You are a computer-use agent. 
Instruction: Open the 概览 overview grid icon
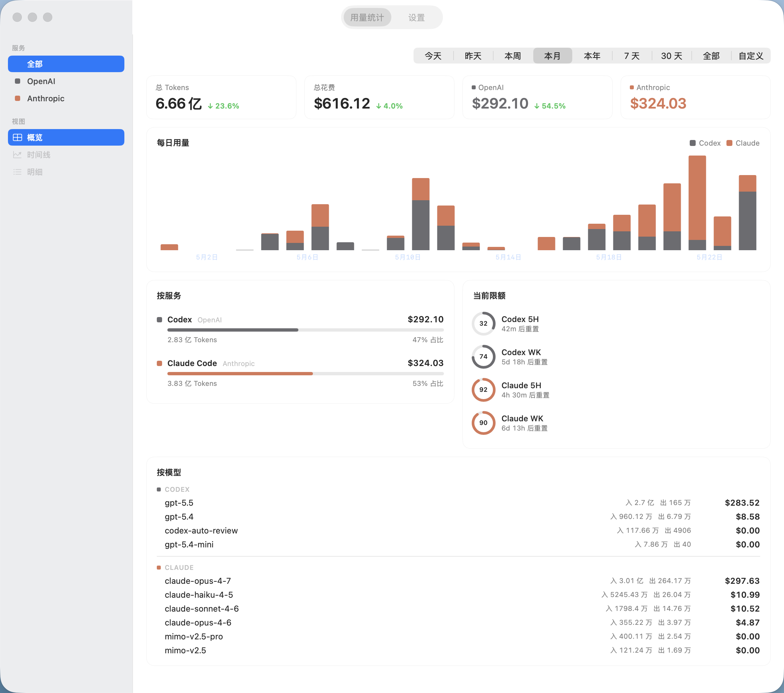click(17, 137)
